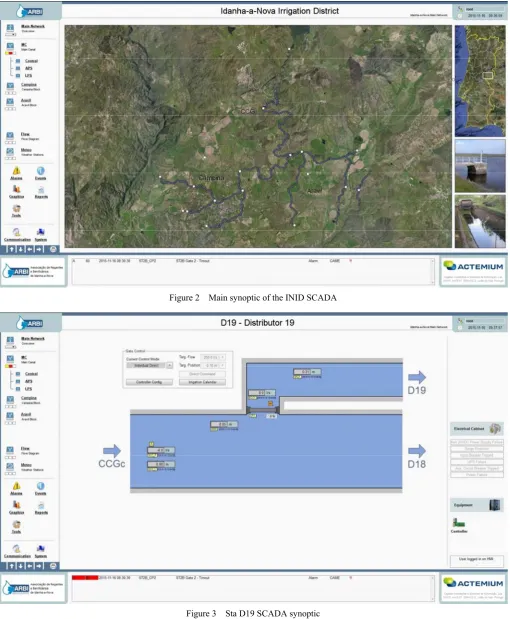Screen dimensions: 510x619
Task: Open Events icon in Idanha-a-Nova screen sidebar
Action: pos(41,171)
